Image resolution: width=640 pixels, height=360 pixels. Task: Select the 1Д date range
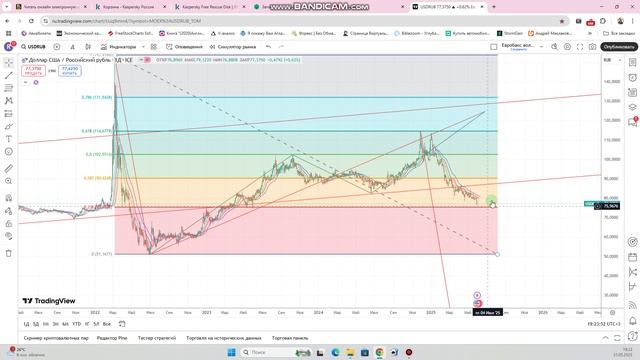click(x=26, y=324)
